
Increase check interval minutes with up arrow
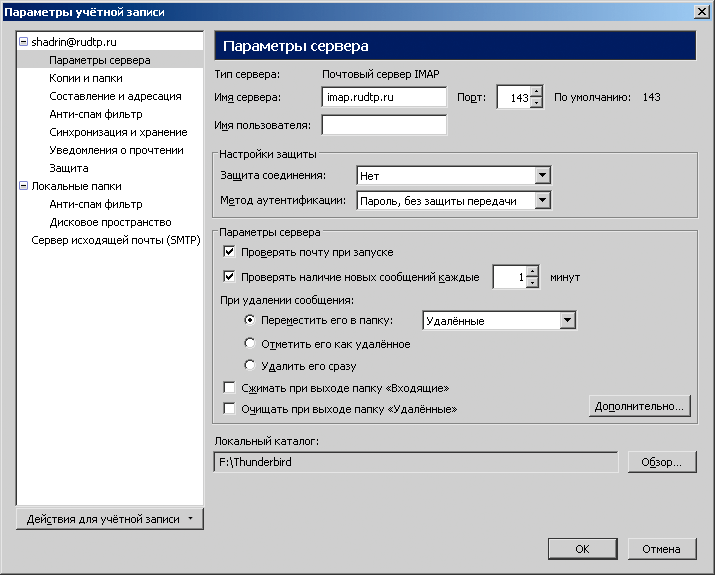coord(533,271)
